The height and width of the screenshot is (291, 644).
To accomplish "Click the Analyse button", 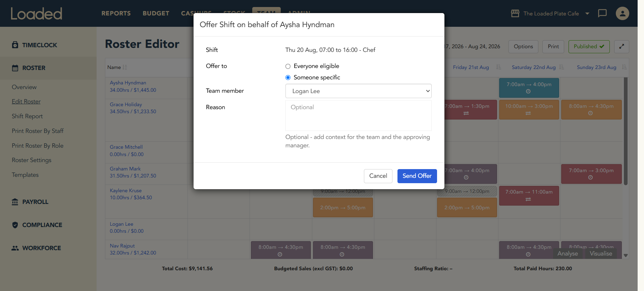I will (568, 253).
